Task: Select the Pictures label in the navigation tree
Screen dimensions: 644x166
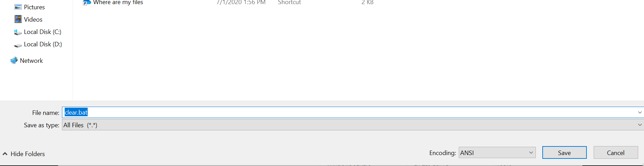Action: click(34, 7)
